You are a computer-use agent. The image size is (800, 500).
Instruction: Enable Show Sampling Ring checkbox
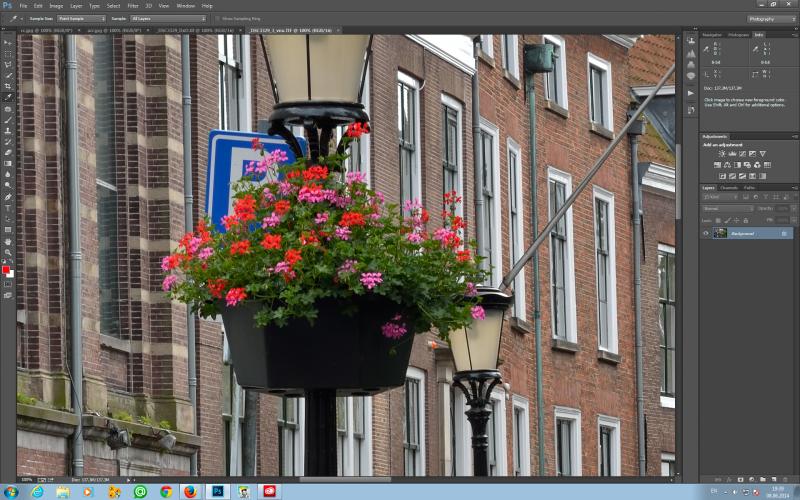(x=218, y=18)
